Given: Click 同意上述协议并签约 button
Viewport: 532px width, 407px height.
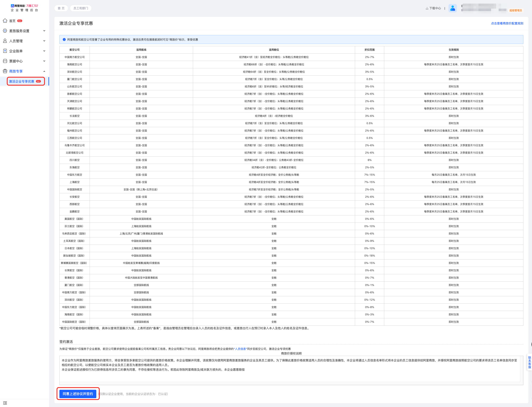Looking at the screenshot, I should tap(78, 394).
